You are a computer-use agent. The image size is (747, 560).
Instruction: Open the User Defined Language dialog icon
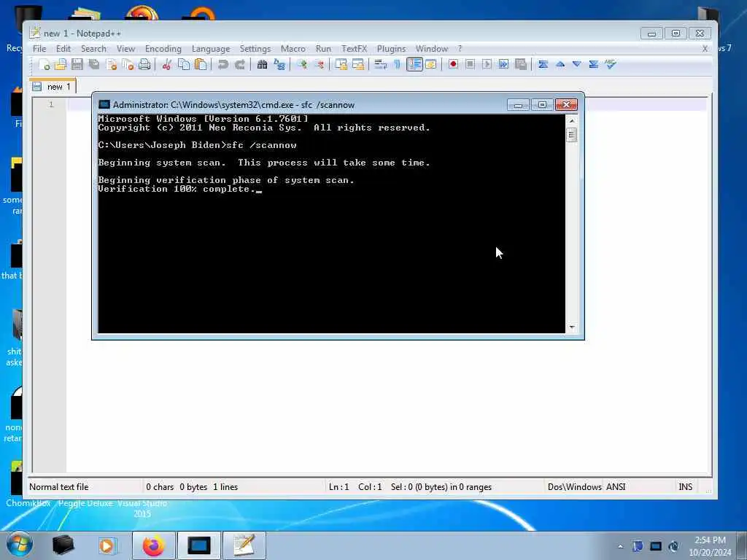click(430, 64)
